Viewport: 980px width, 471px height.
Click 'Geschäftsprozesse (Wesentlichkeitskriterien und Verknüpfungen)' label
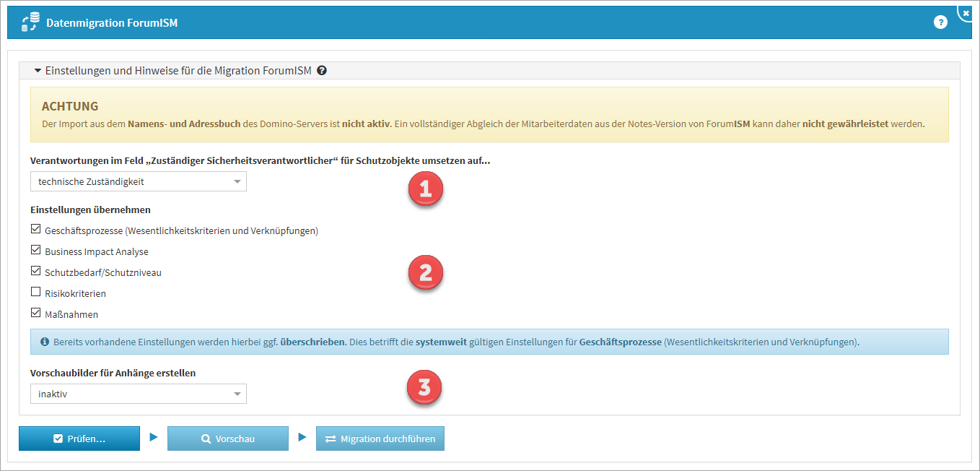pyautogui.click(x=181, y=231)
